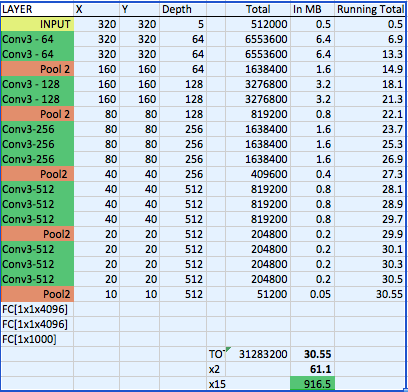Viewport: 408px width, 392px height.
Task: Click Total cell 1638400 in the 14.9 row
Action: click(x=258, y=69)
